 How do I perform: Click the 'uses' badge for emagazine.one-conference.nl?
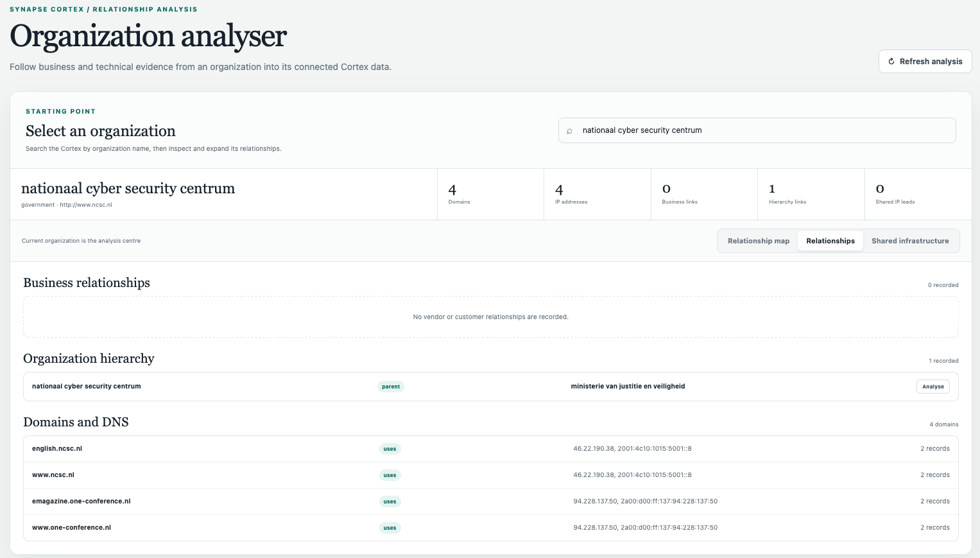pos(390,501)
